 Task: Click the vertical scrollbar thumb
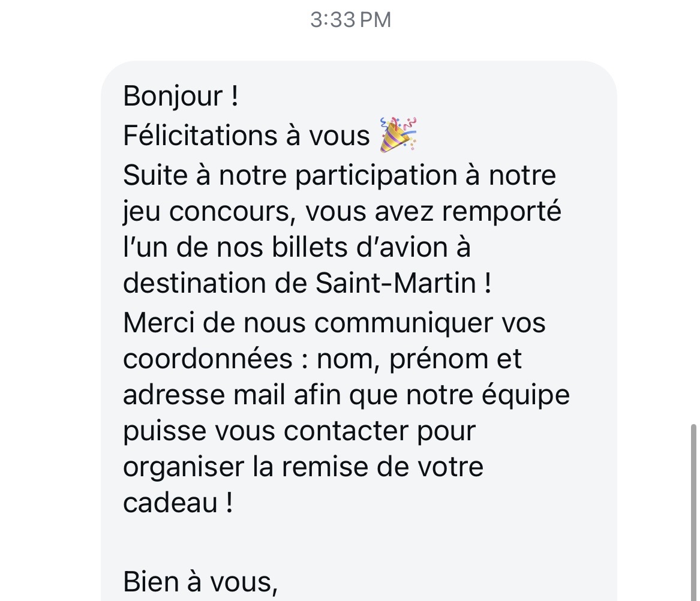[x=694, y=510]
